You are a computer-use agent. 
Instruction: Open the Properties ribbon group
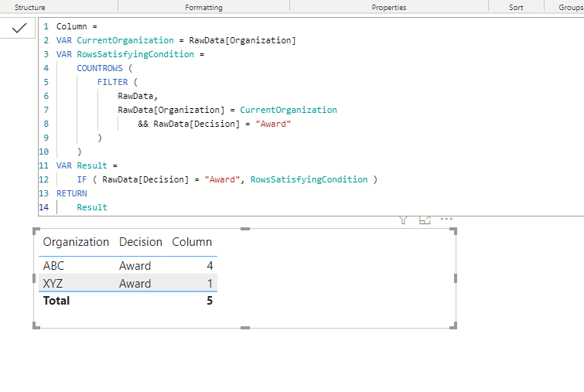tap(389, 7)
